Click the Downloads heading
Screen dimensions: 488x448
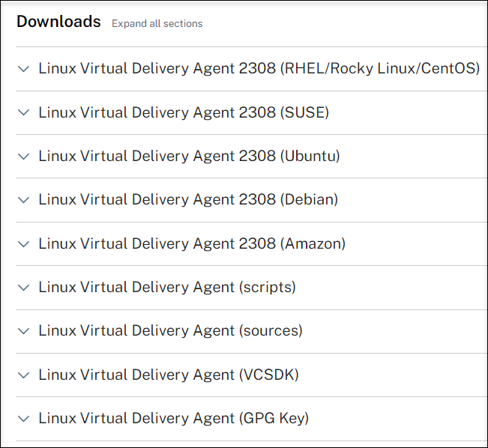click(x=58, y=22)
